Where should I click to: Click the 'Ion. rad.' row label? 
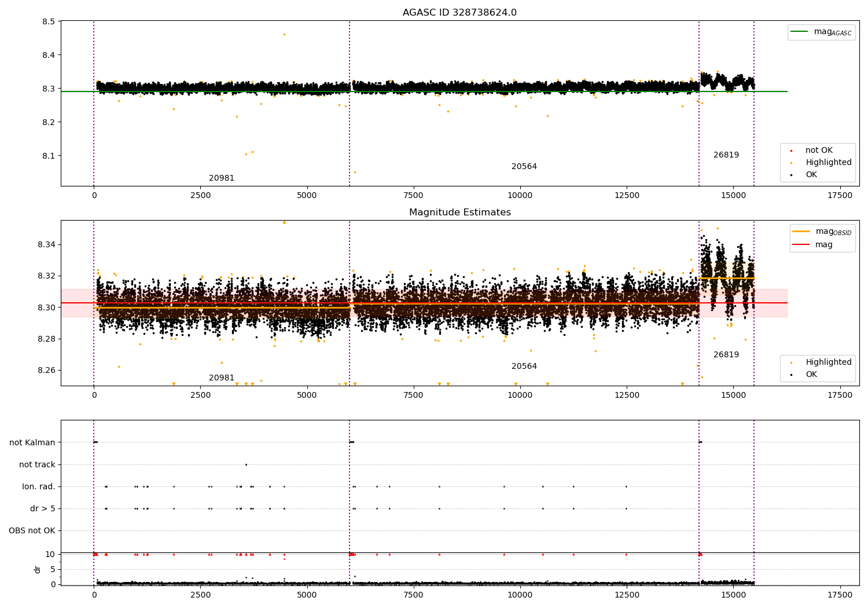click(x=39, y=486)
